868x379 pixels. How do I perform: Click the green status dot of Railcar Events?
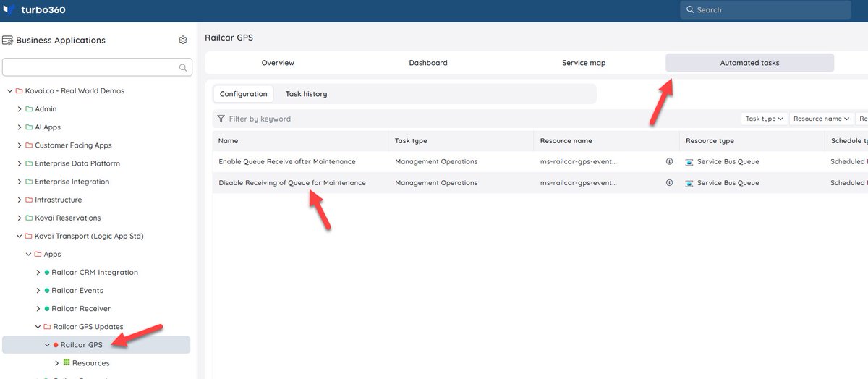coord(47,291)
